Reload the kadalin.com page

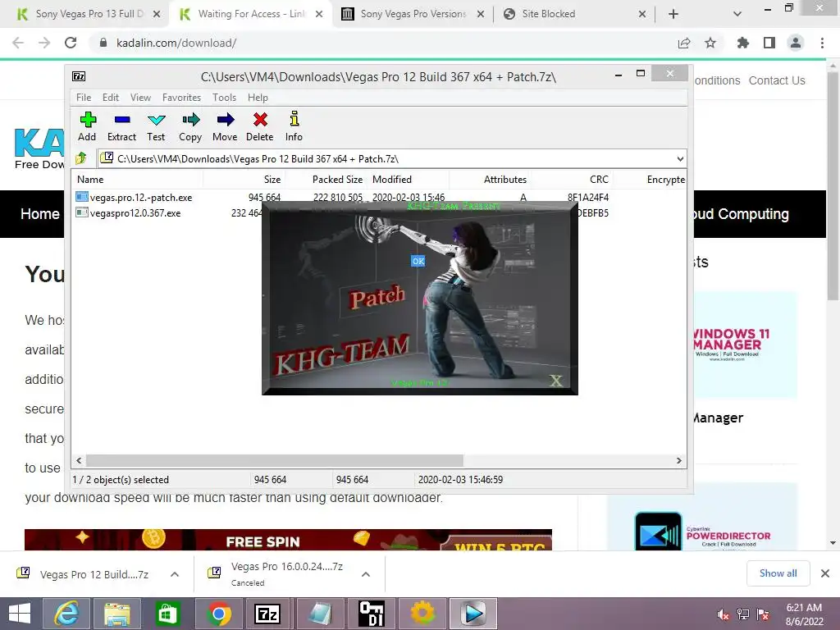pos(71,43)
